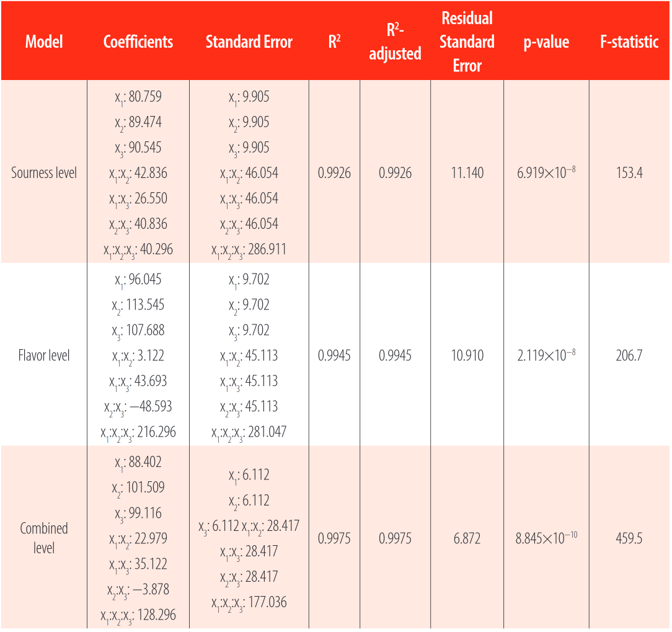Image resolution: width=672 pixels, height=632 pixels.
Task: Click the Standard Error column header
Action: click(x=249, y=42)
